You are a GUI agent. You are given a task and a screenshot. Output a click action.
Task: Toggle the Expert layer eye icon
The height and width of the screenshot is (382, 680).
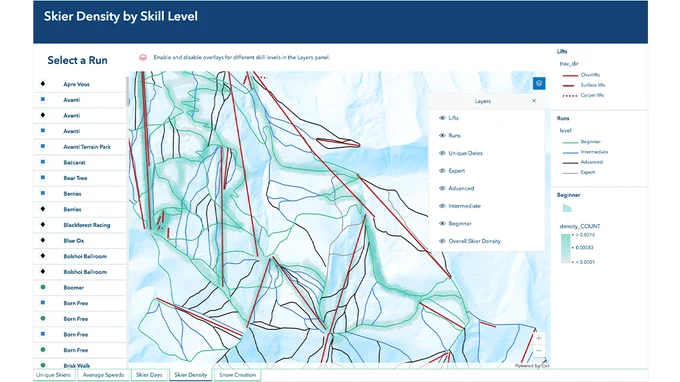tap(442, 171)
